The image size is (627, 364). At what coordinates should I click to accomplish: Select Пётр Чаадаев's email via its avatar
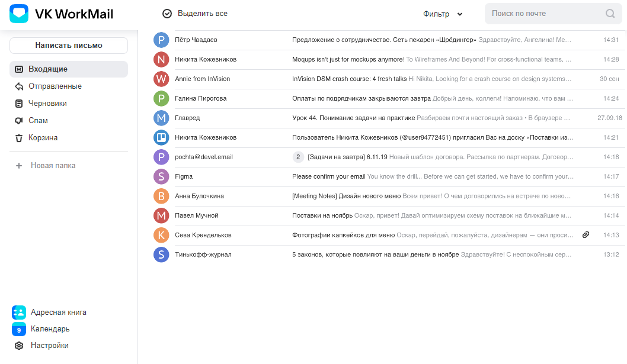pyautogui.click(x=161, y=40)
